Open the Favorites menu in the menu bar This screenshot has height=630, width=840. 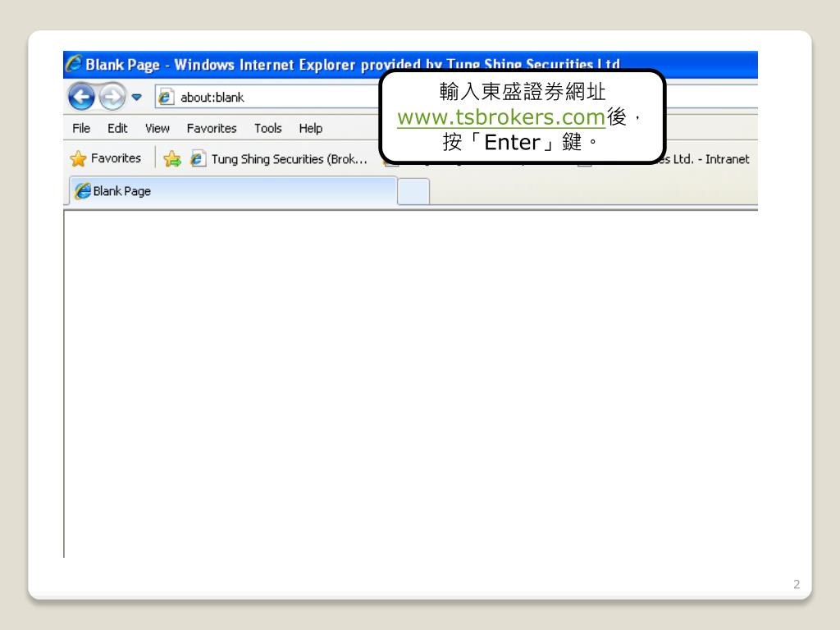pos(212,129)
